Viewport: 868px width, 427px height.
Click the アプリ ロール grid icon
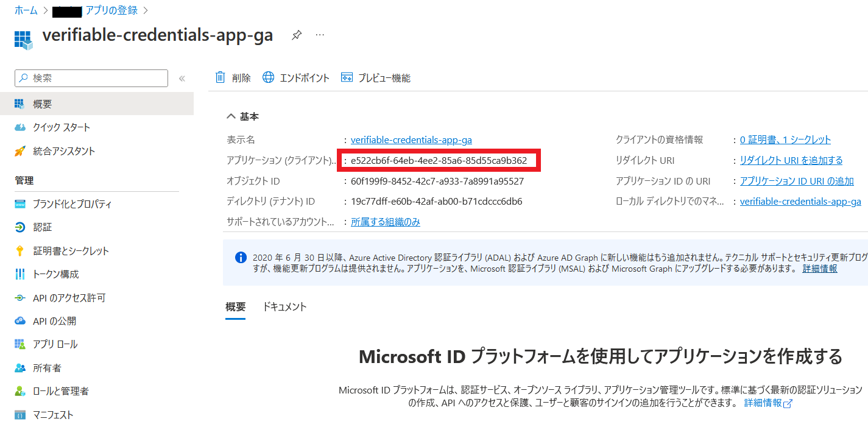point(20,344)
